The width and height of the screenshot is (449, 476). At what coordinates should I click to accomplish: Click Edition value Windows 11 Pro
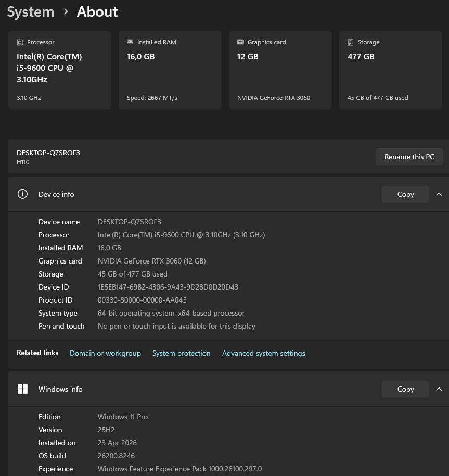pyautogui.click(x=123, y=417)
